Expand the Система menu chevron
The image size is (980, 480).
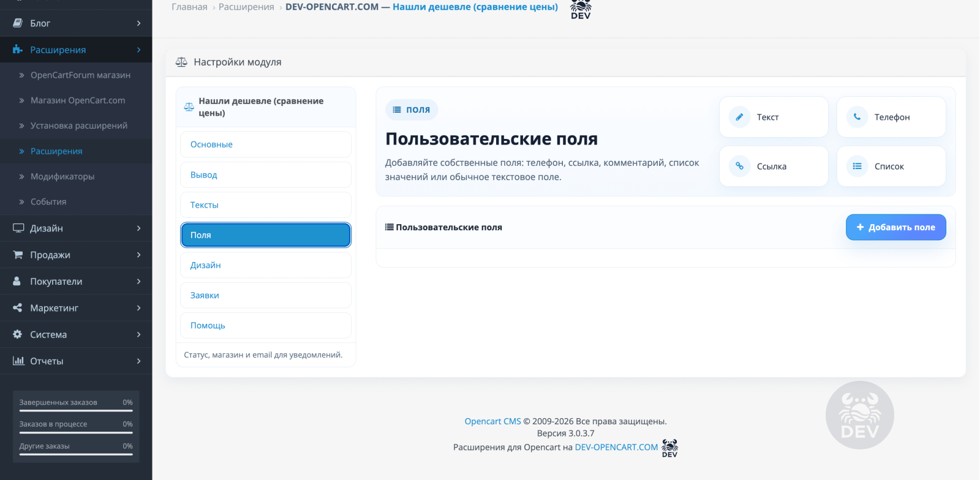point(139,334)
